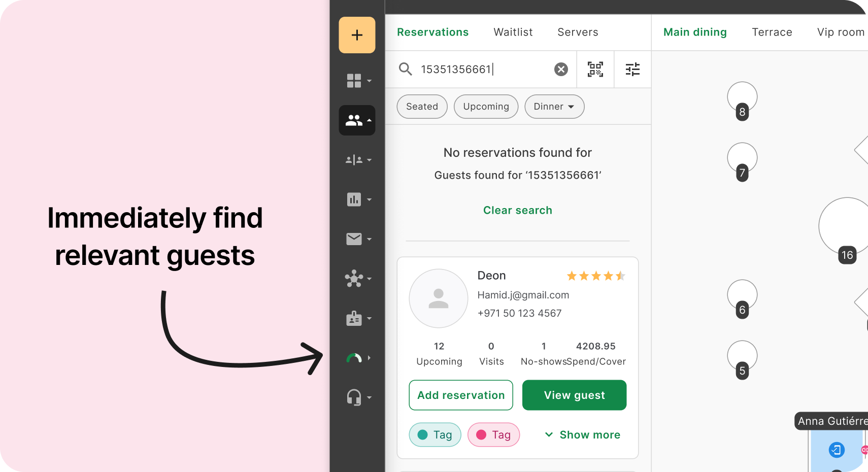The image size is (868, 472).
Task: Expand Show more on Deon's card
Action: [582, 435]
